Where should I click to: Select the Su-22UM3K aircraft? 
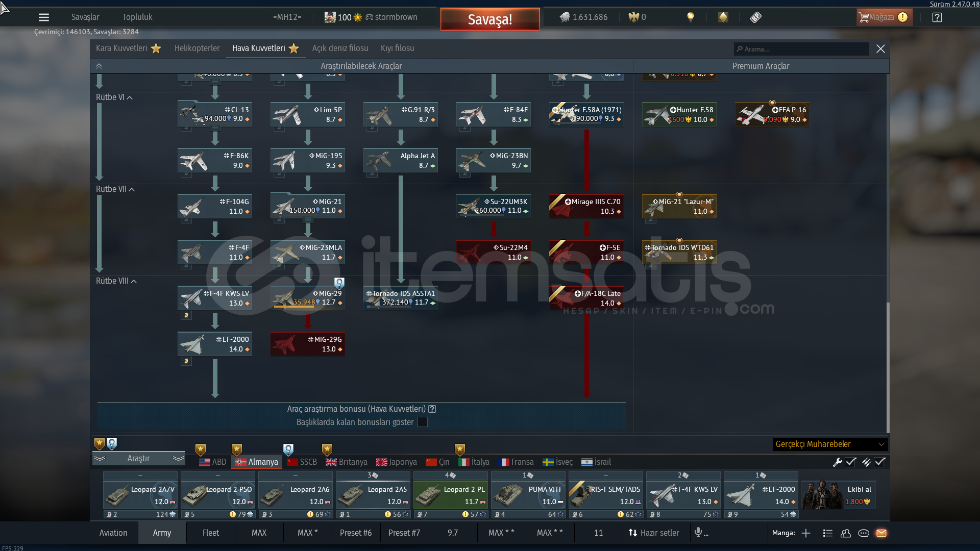(494, 206)
